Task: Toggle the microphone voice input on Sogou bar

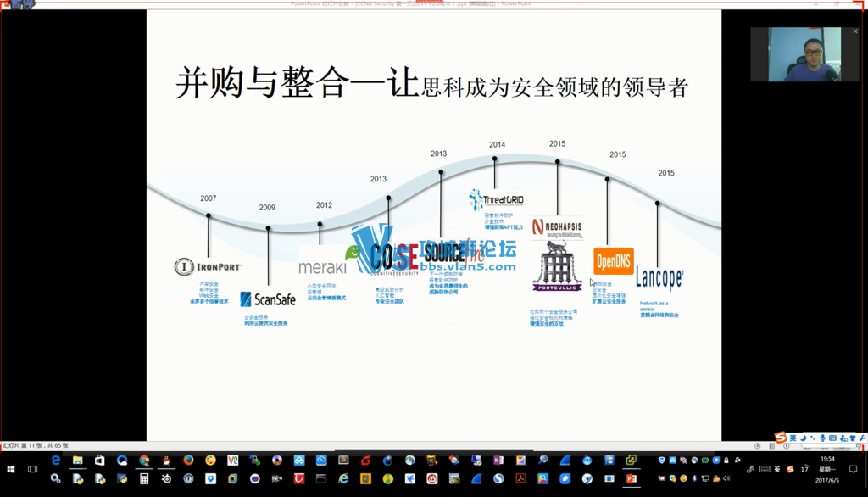Action: coord(822,438)
